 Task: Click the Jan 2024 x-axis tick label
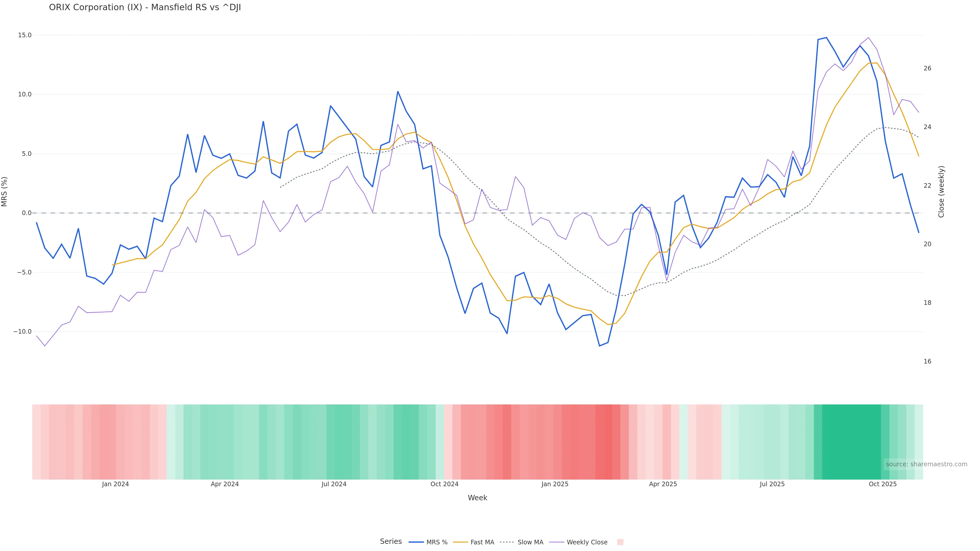click(115, 484)
